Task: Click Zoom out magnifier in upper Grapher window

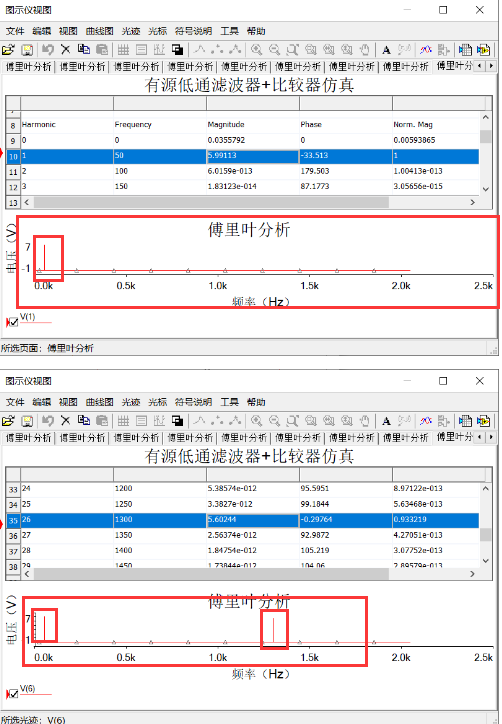Action: (x=274, y=49)
